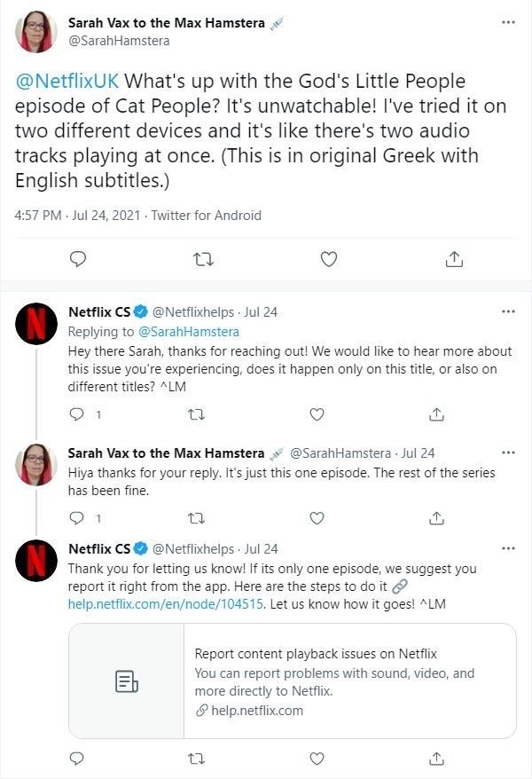Retweet the first Netflix CS reply
The image size is (532, 779).
click(197, 414)
